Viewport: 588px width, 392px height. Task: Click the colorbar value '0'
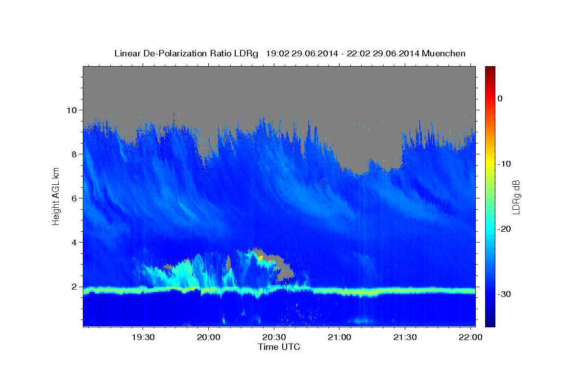[500, 98]
